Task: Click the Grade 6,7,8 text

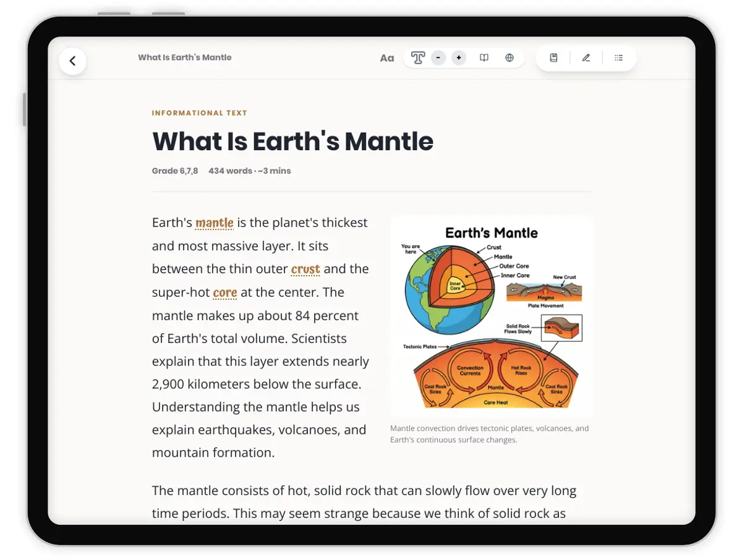Action: pyautogui.click(x=175, y=171)
